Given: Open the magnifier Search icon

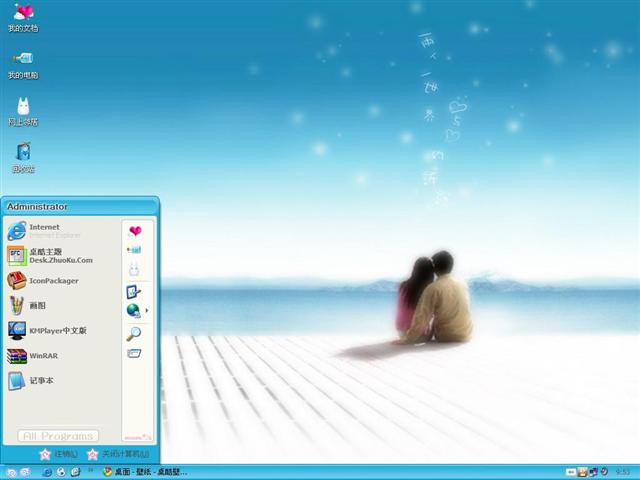Looking at the screenshot, I should pyautogui.click(x=133, y=333).
